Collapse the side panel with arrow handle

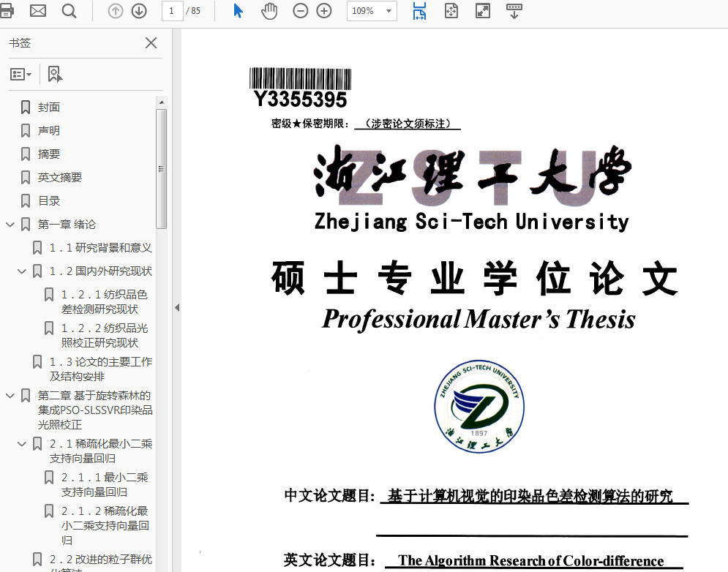pos(177,307)
